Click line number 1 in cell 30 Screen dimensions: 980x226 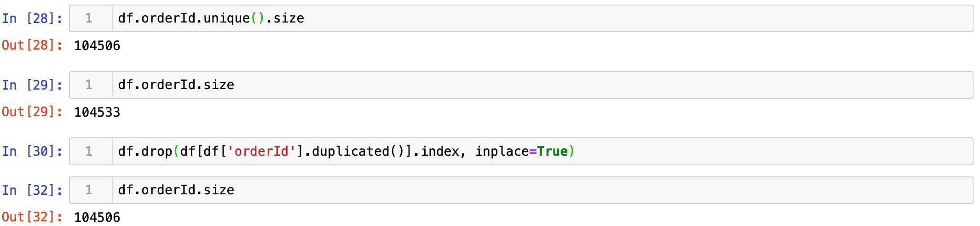[89, 151]
